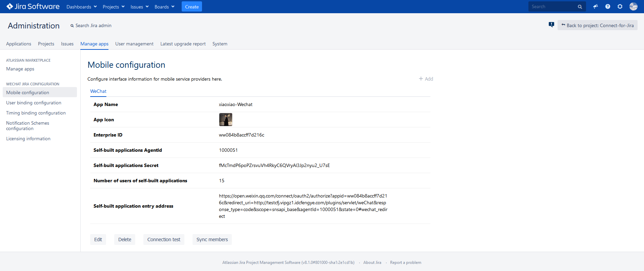The width and height of the screenshot is (644, 271).
Task: Click the admin notification speech bubble icon
Action: (551, 24)
